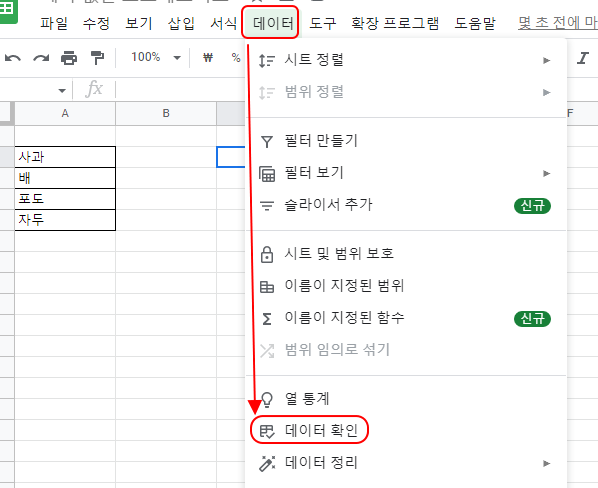
Task: Click the Undo arrow icon
Action: pos(13,58)
